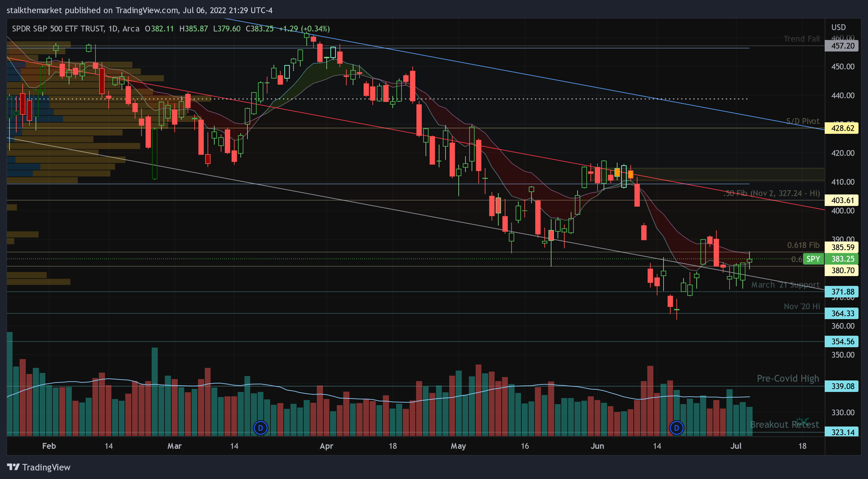
Task: Click the dividend marker near March 21
Action: click(x=260, y=428)
